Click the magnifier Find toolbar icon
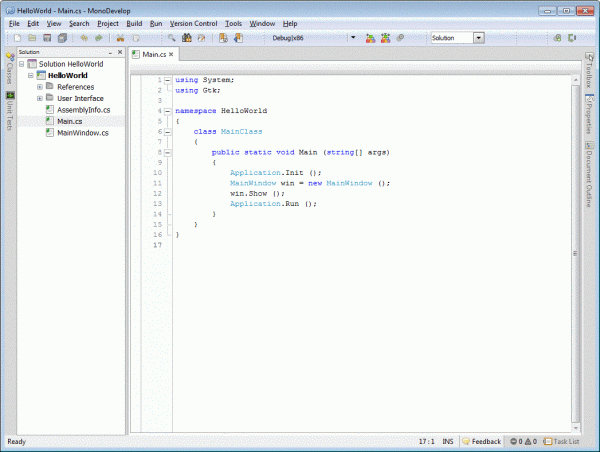The width and height of the screenshot is (600, 452). tap(171, 38)
